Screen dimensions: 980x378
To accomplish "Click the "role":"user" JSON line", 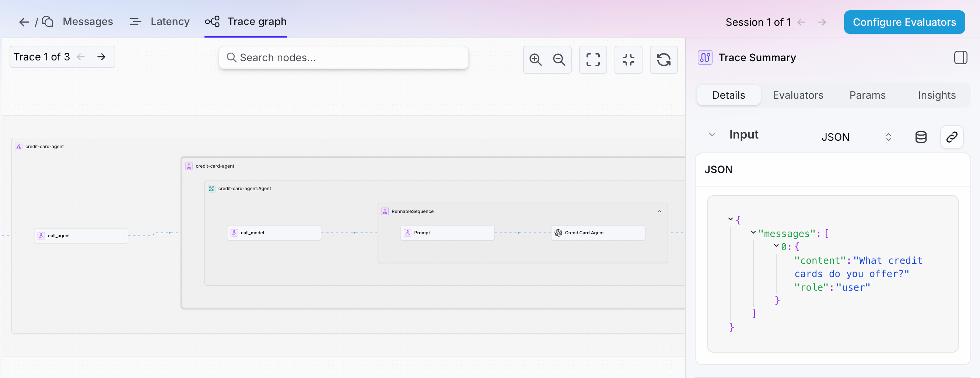I will [832, 287].
